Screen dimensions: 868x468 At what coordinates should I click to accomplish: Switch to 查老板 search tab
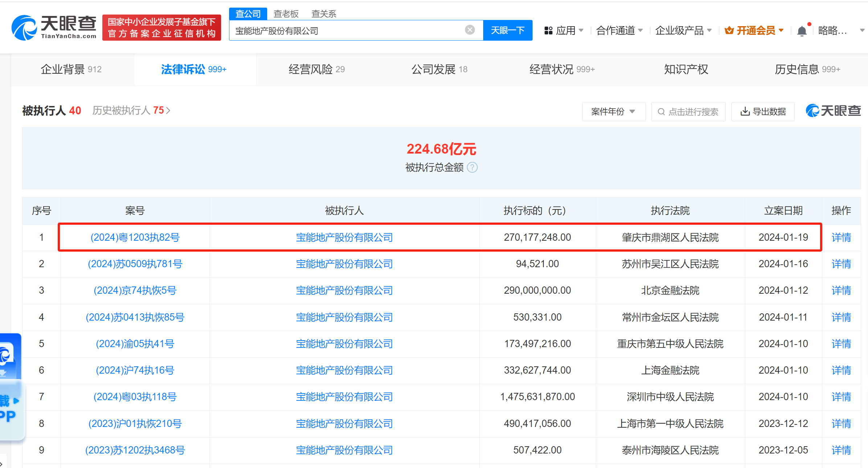coord(286,14)
